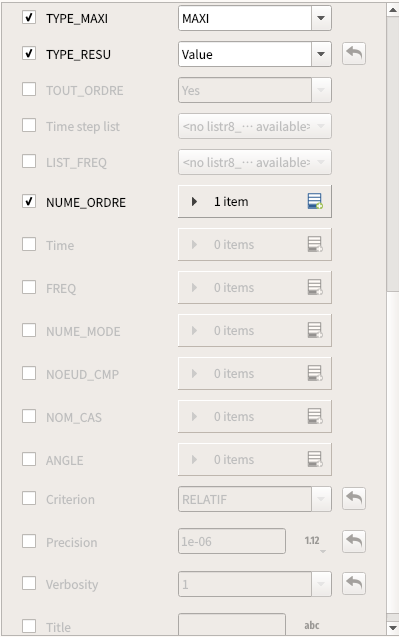
Task: Click the NUME_MODE 0 items button
Action: pos(255,331)
